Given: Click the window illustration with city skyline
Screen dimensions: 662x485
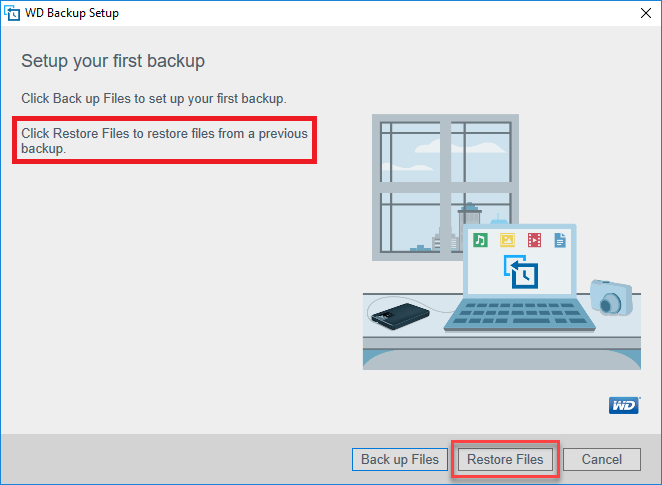Looking at the screenshot, I should click(x=445, y=187).
